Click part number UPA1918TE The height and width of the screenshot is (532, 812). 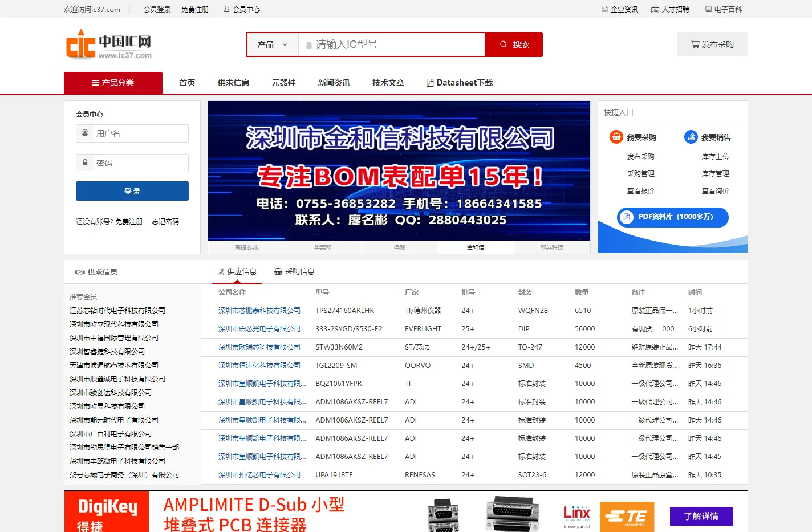click(x=334, y=475)
